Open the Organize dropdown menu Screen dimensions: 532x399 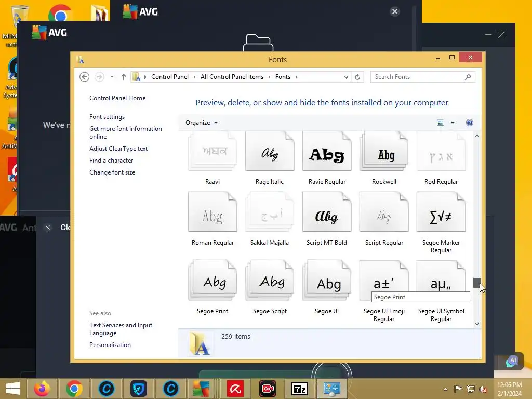(202, 123)
